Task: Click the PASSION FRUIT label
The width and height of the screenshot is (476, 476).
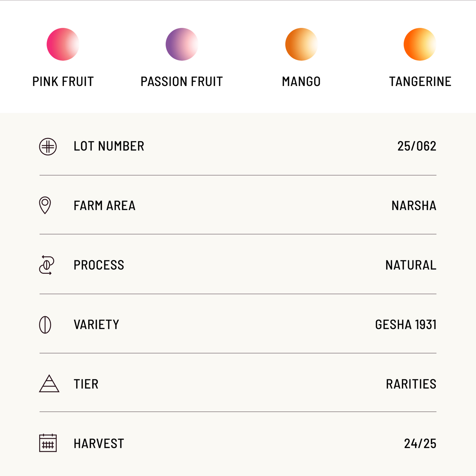Action: pos(182,82)
